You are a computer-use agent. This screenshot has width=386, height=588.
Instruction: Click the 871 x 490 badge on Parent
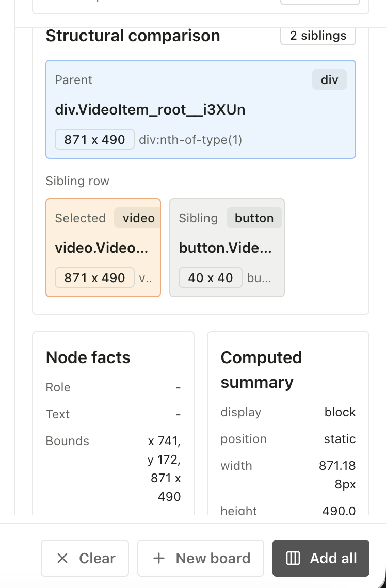coord(94,139)
